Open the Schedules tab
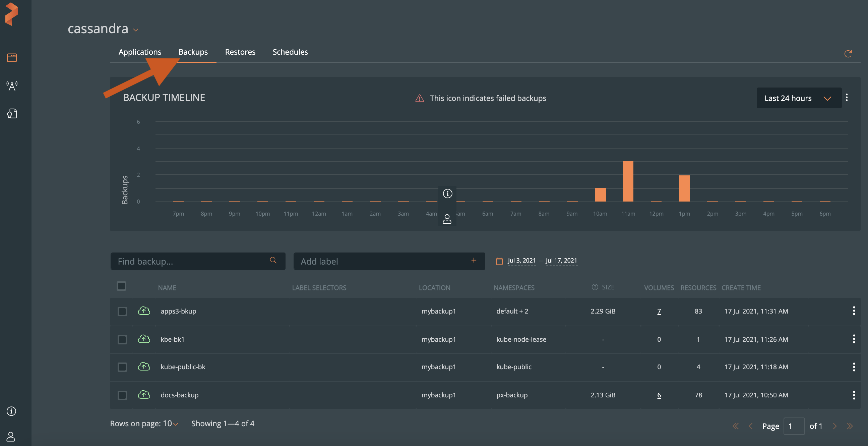The width and height of the screenshot is (868, 446). pyautogui.click(x=290, y=52)
